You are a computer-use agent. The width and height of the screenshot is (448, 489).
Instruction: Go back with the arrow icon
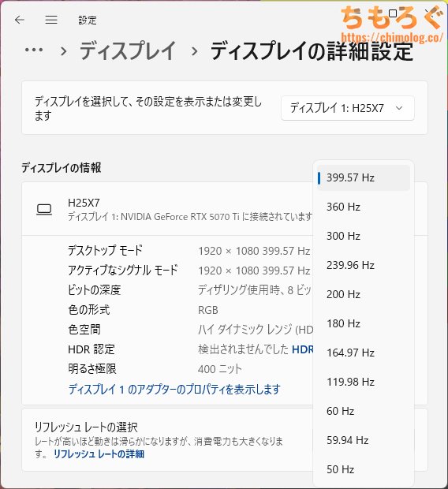click(20, 20)
